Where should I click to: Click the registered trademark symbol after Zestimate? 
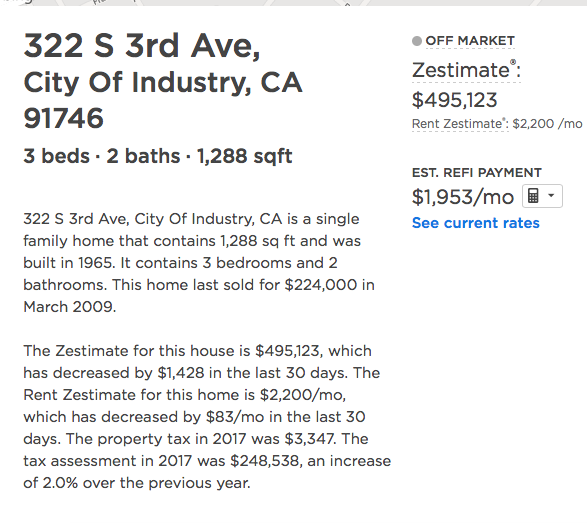click(513, 62)
